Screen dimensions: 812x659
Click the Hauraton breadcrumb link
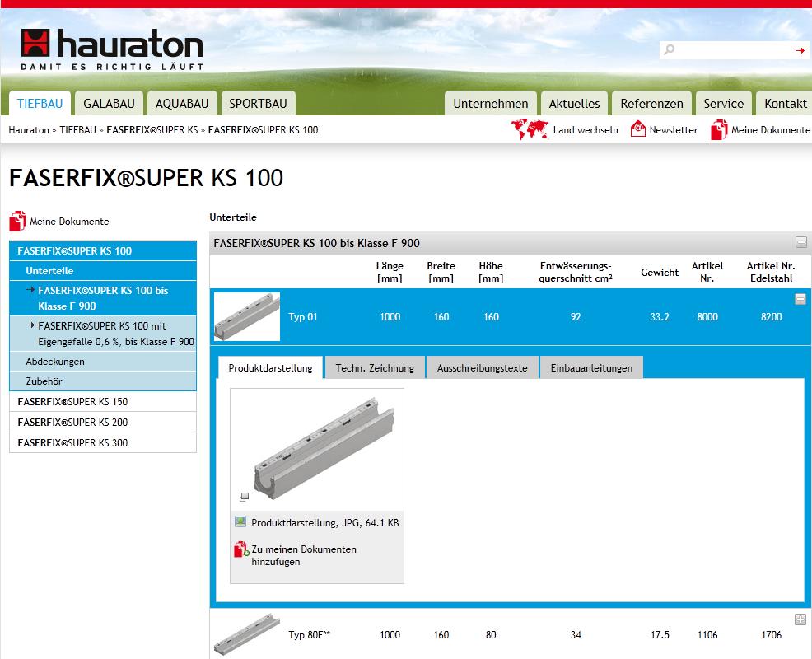[x=29, y=130]
